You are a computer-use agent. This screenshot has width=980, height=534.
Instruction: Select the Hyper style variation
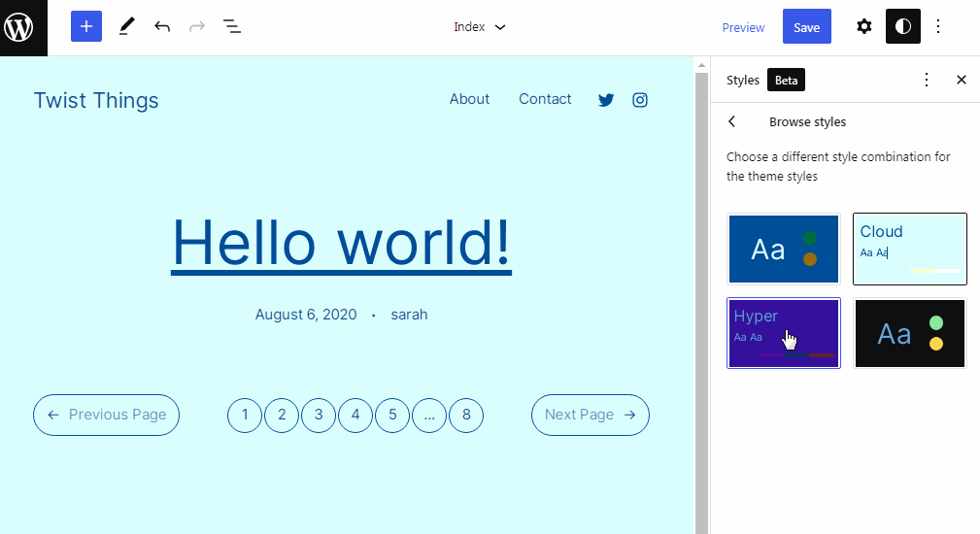pyautogui.click(x=784, y=333)
